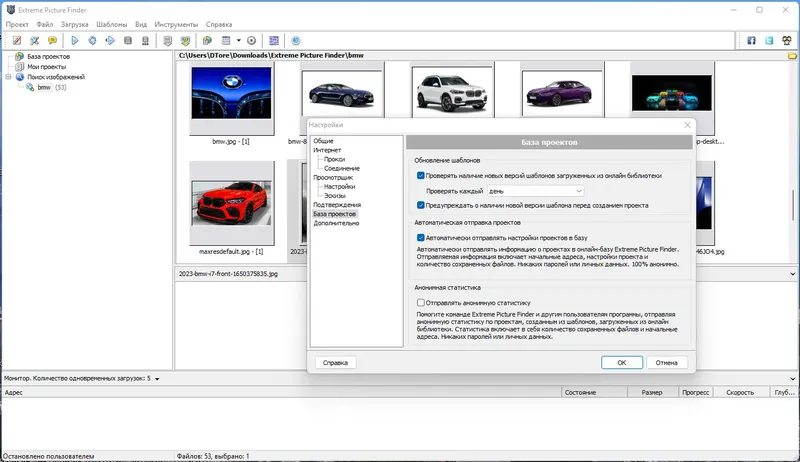Viewport: 800px width, 462px height.
Task: Expand the monitor simultaneous downloads dropdown arrow
Action: coord(157,379)
